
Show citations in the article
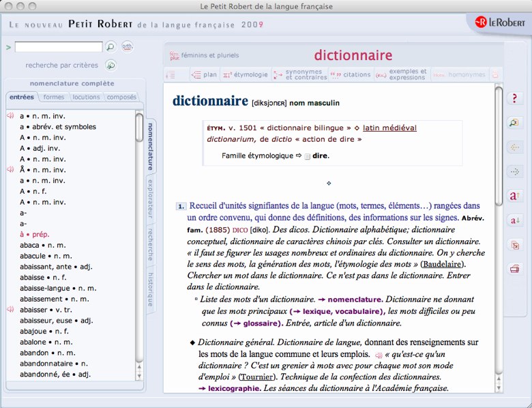351,74
